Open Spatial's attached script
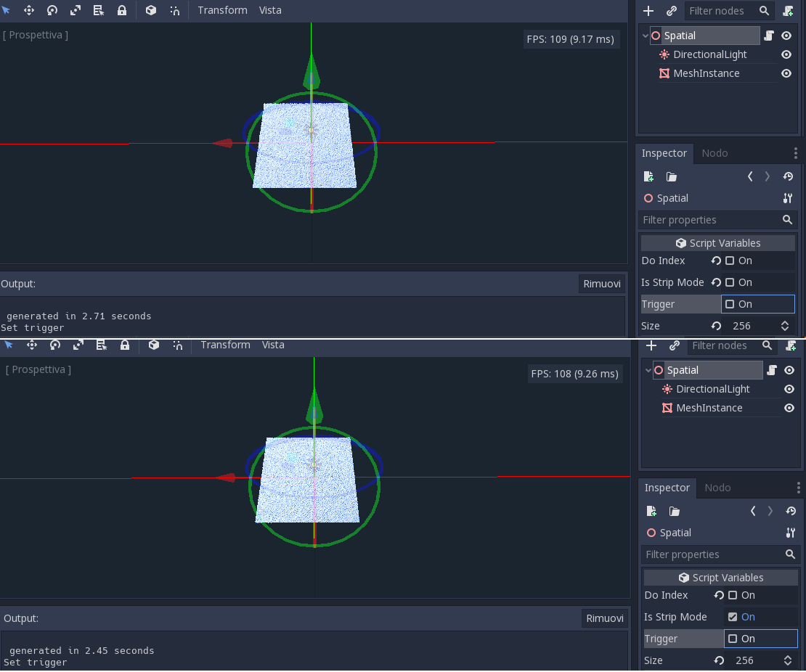806x672 pixels. pyautogui.click(x=771, y=35)
